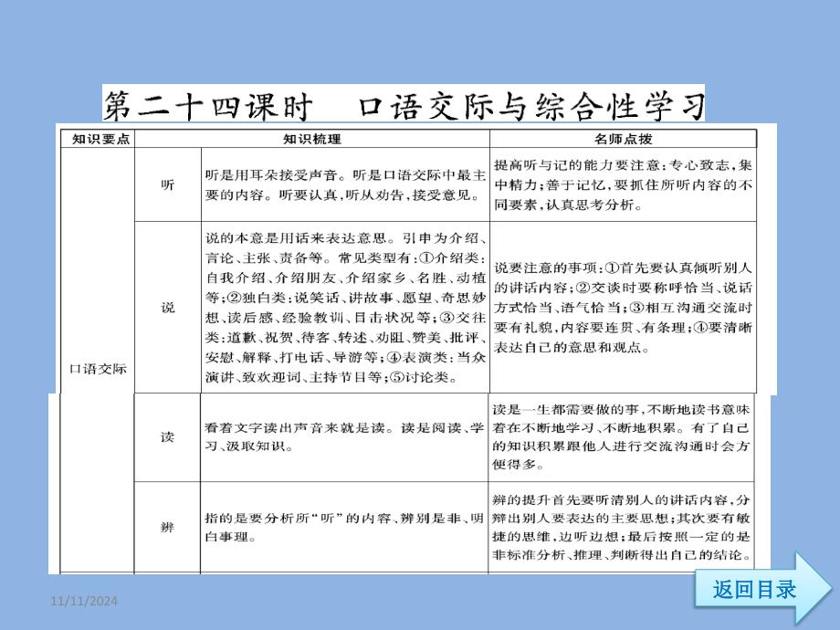Select the 口语交际 row label

pos(98,369)
